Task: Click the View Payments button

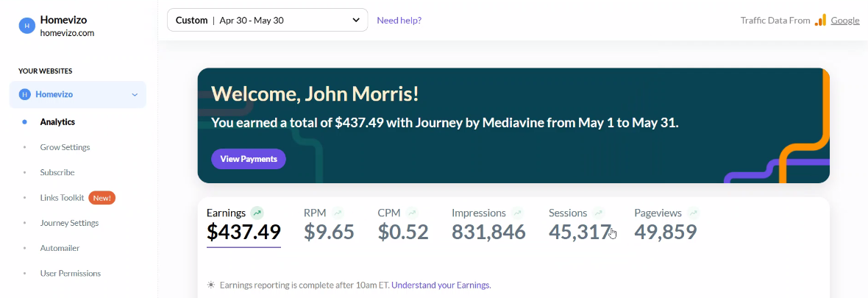Action: coord(249,159)
